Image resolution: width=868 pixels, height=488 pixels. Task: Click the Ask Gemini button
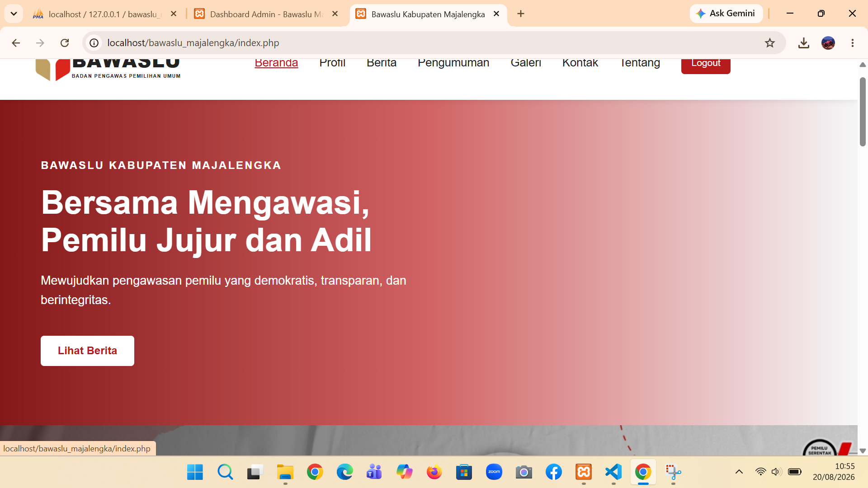click(x=726, y=14)
